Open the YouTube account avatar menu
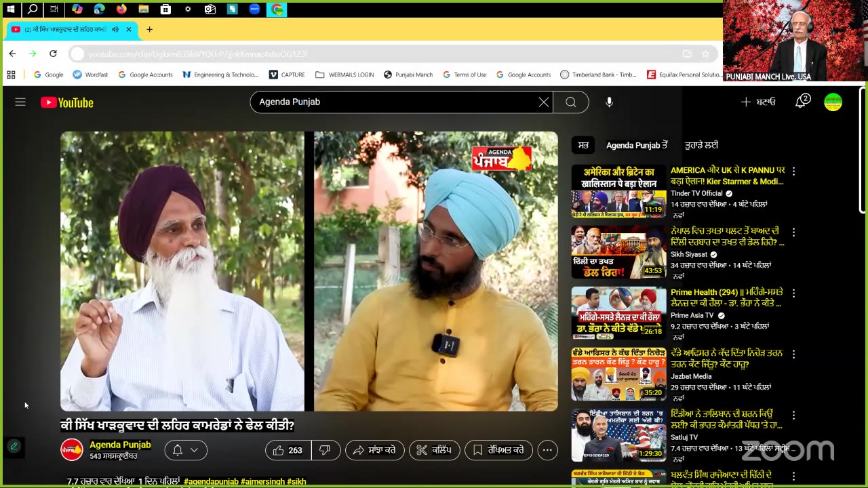Viewport: 868px width, 488px height. click(x=833, y=102)
